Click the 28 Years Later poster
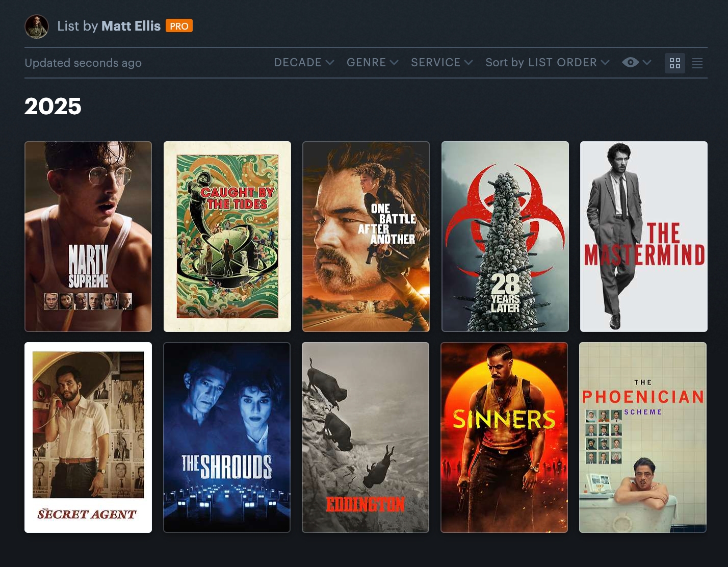The image size is (728, 567). pyautogui.click(x=505, y=237)
